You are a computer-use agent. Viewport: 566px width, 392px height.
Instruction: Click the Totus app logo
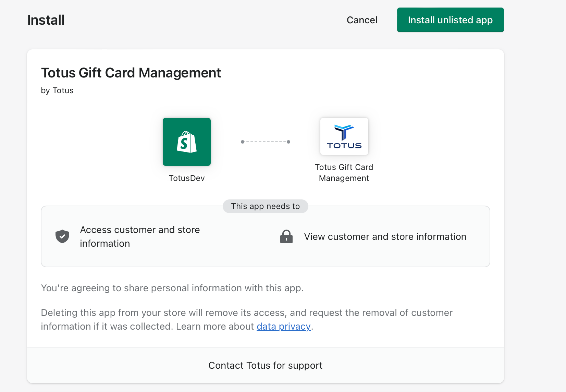point(344,136)
